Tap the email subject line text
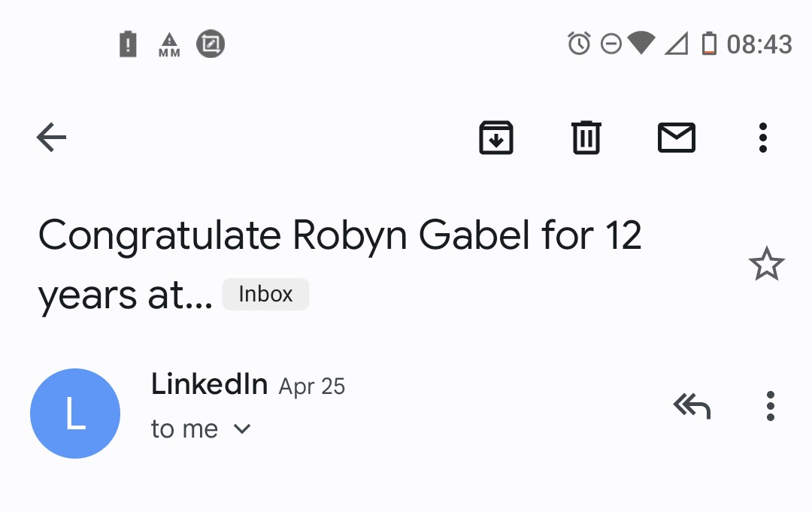 tap(339, 235)
